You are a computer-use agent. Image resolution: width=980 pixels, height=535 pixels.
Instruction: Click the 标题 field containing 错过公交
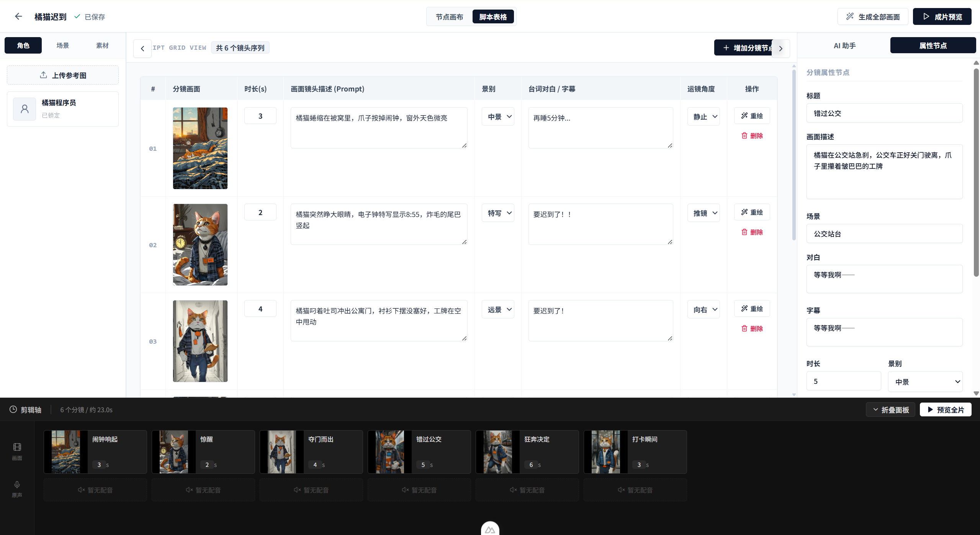coord(884,113)
